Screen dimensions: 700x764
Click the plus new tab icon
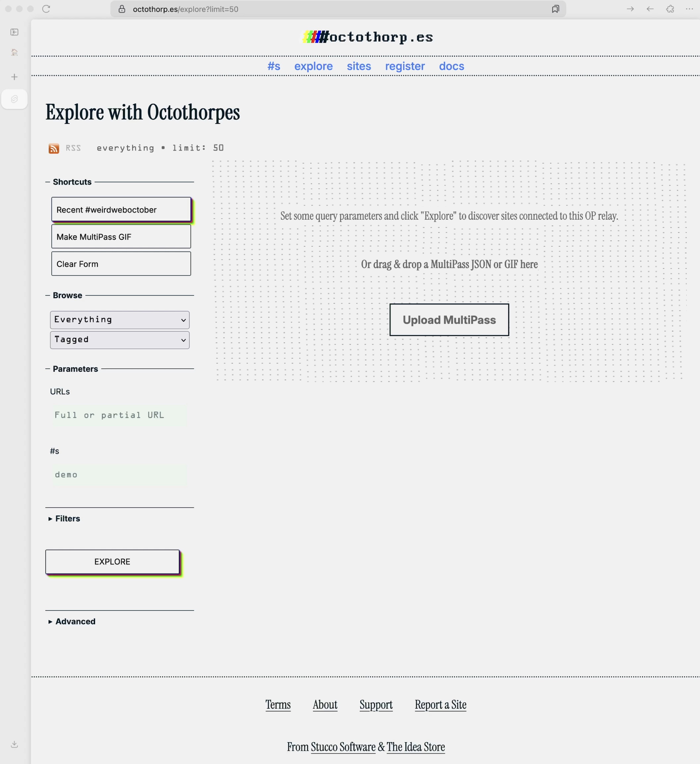pyautogui.click(x=14, y=77)
